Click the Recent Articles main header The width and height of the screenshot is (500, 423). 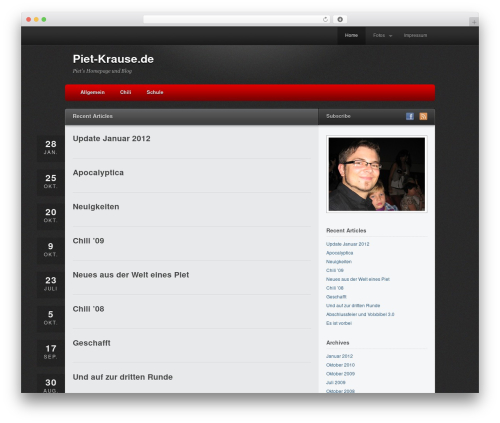click(x=93, y=116)
